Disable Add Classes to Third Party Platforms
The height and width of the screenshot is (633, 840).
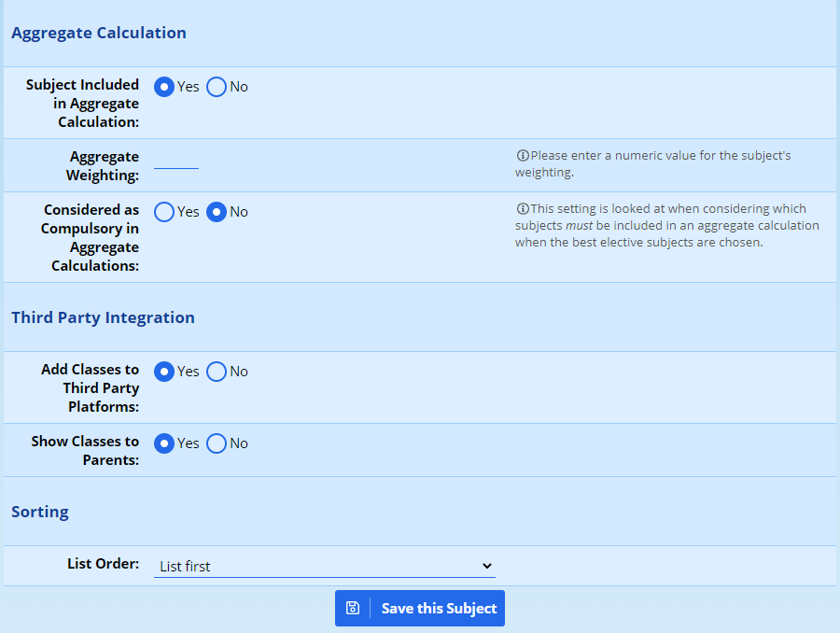click(x=217, y=372)
